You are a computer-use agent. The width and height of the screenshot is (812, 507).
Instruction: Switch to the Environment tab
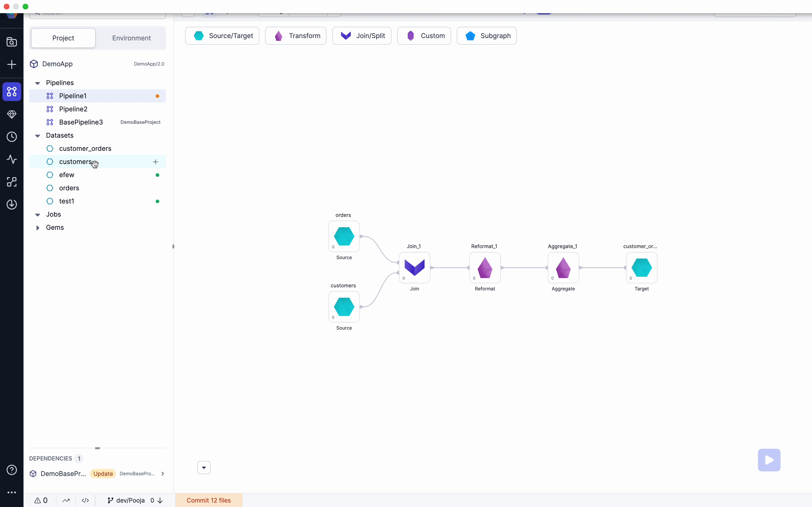coord(131,37)
